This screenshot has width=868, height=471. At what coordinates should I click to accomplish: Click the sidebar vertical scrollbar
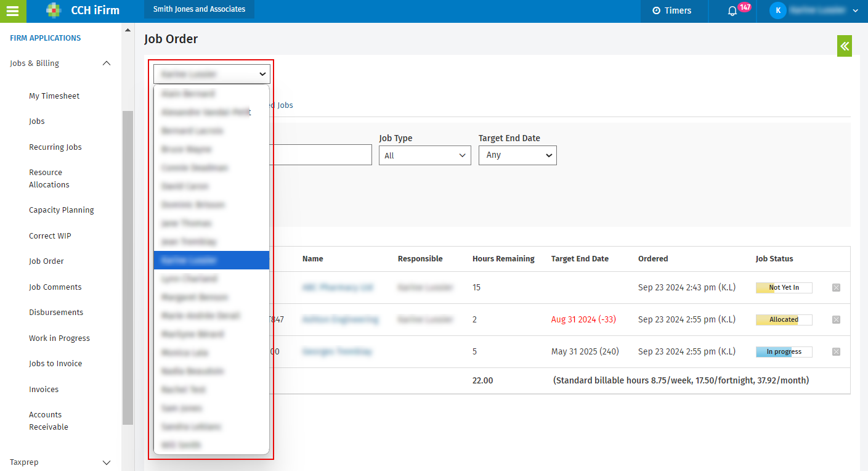(x=128, y=268)
